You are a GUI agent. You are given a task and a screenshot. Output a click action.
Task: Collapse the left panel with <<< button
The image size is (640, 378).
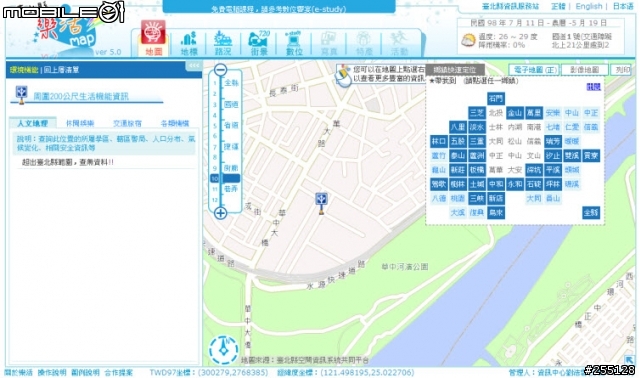point(193,66)
